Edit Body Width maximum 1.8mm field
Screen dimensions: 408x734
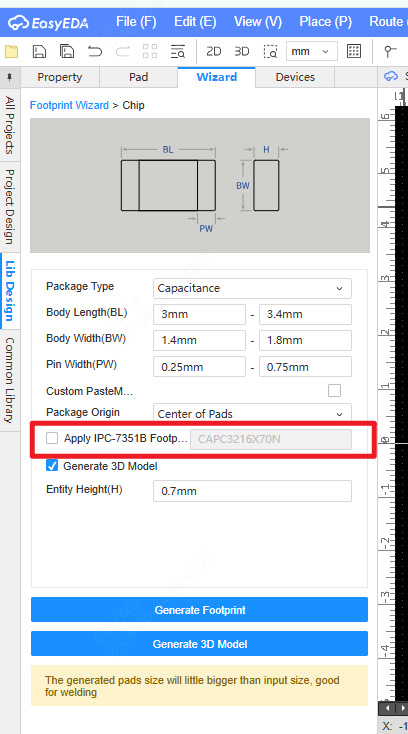tap(305, 340)
